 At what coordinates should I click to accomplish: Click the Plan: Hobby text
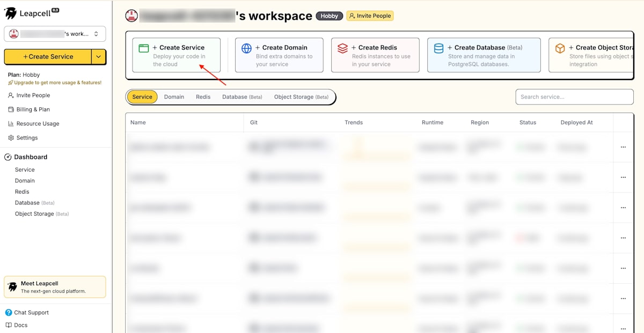pyautogui.click(x=24, y=75)
